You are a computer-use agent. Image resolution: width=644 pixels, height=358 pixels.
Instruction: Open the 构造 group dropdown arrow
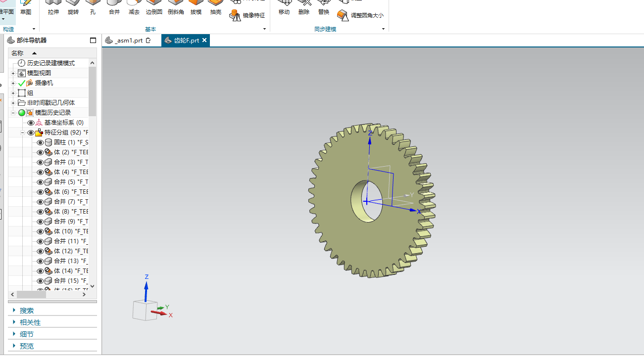(x=34, y=29)
